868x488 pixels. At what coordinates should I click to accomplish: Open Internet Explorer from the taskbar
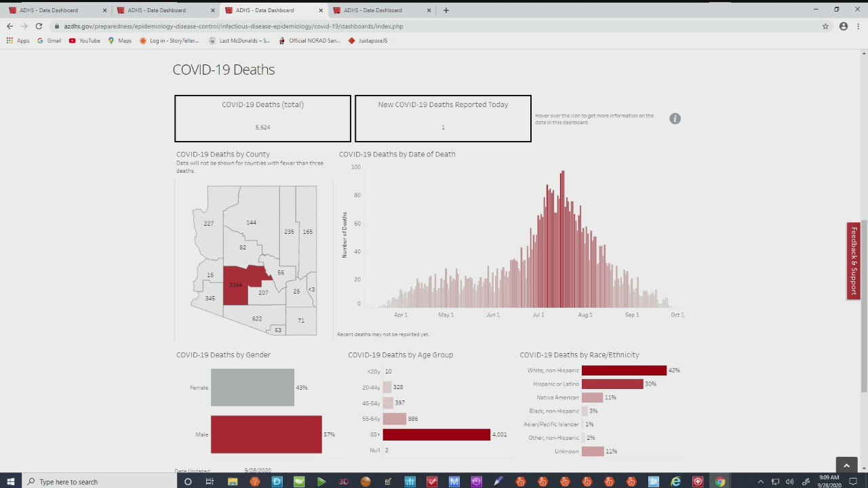tap(675, 481)
